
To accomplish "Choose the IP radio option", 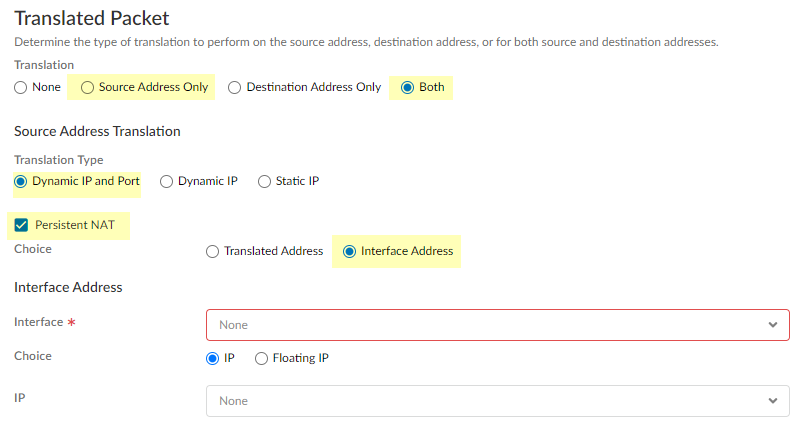I will click(212, 358).
